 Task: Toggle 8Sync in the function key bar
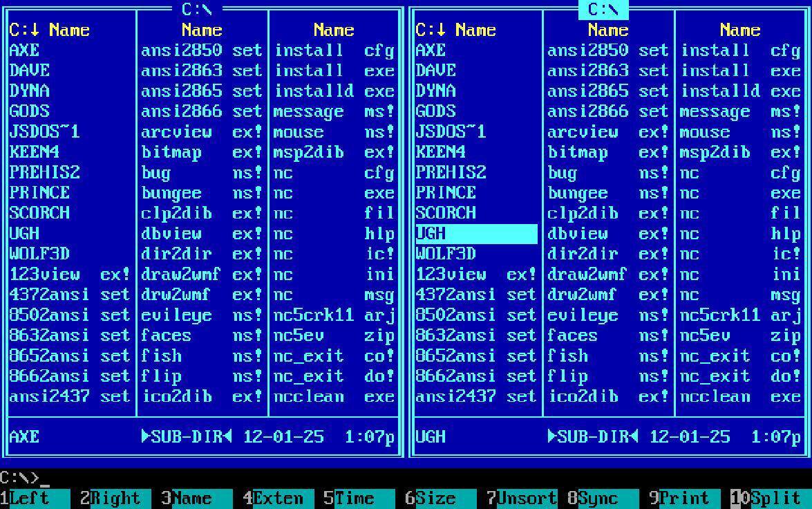pos(601,499)
